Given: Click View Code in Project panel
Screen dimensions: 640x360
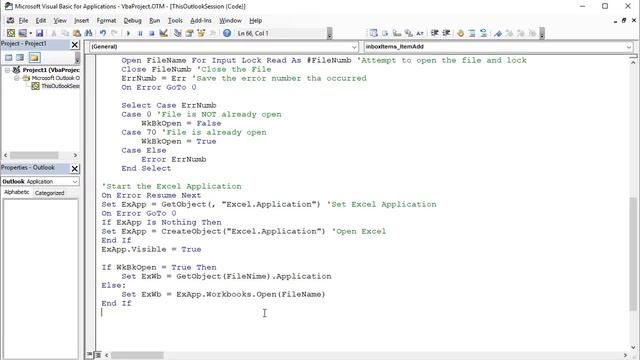Looking at the screenshot, I should (x=9, y=58).
